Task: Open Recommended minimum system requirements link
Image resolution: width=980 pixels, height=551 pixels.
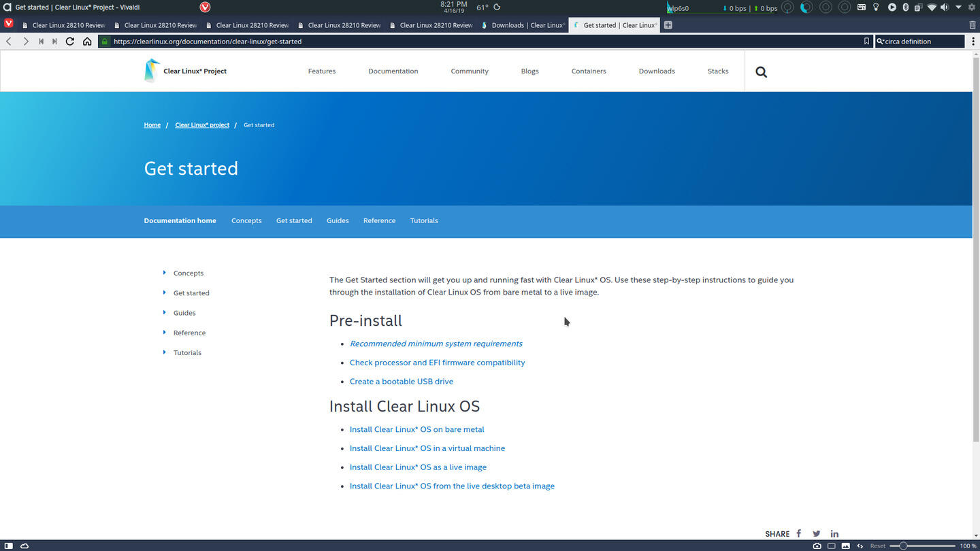Action: click(436, 344)
